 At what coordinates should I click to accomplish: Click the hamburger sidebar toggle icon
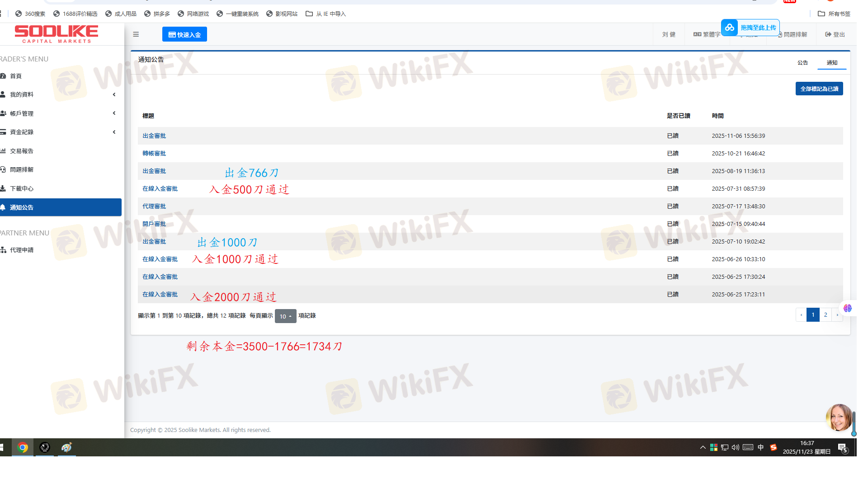[136, 34]
